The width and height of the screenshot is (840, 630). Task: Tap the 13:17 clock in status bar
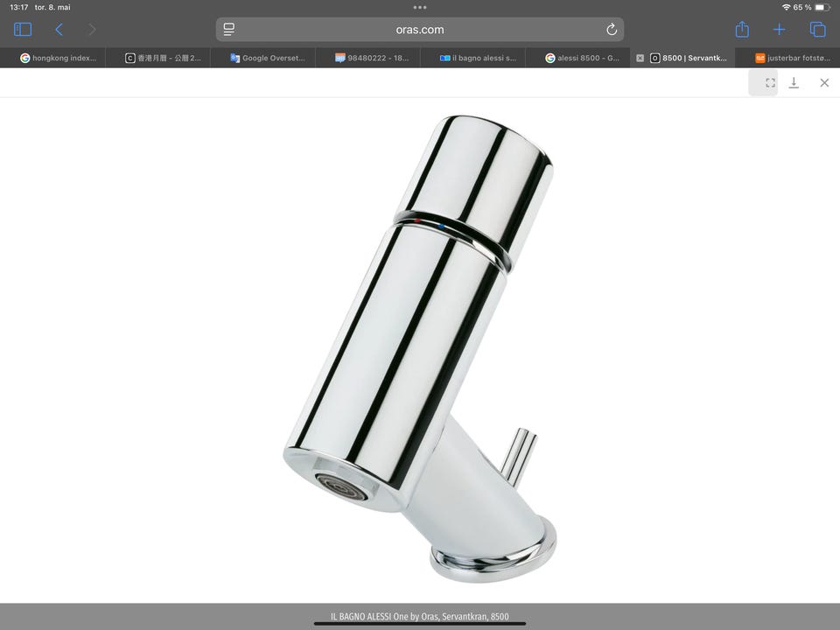coord(18,8)
